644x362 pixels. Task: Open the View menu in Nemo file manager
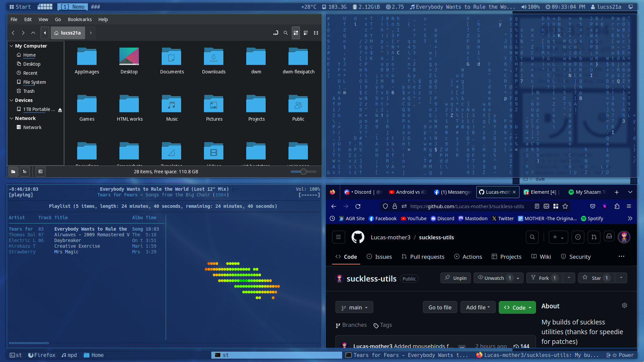[x=43, y=19]
